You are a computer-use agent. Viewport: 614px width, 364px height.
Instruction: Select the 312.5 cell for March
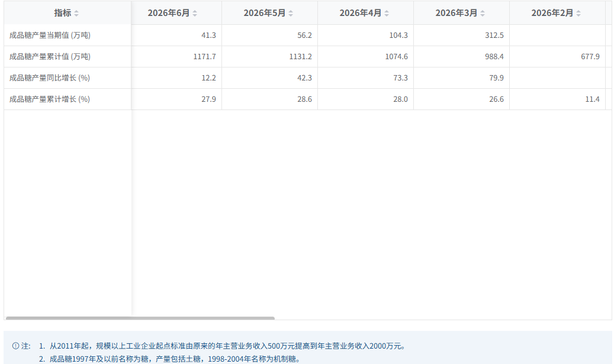pos(461,36)
